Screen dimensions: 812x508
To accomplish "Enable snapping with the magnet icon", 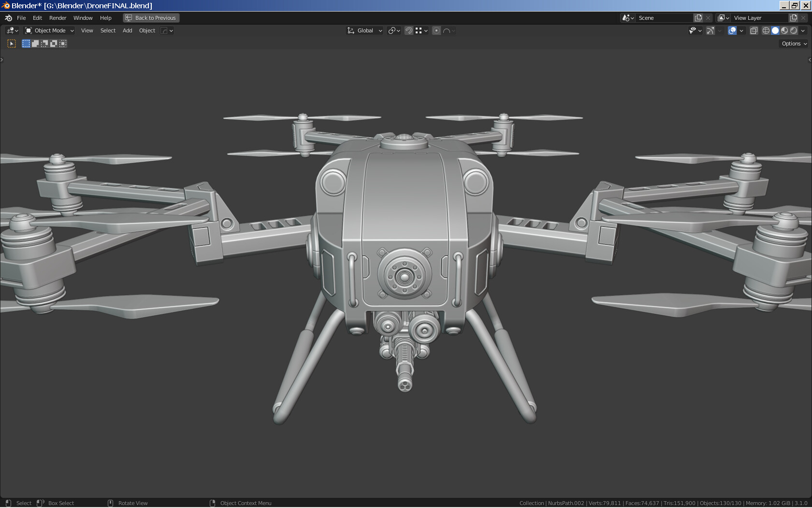I will tap(408, 30).
